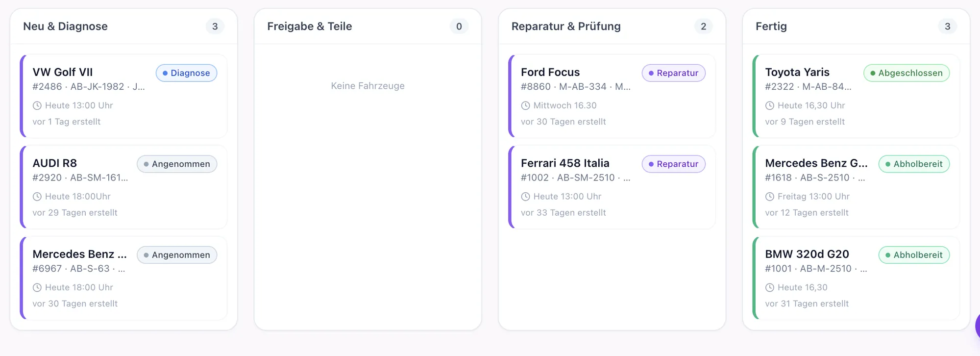Click the Abholbereit badge on BMW 320d G20
This screenshot has height=356, width=980.
pos(914,255)
